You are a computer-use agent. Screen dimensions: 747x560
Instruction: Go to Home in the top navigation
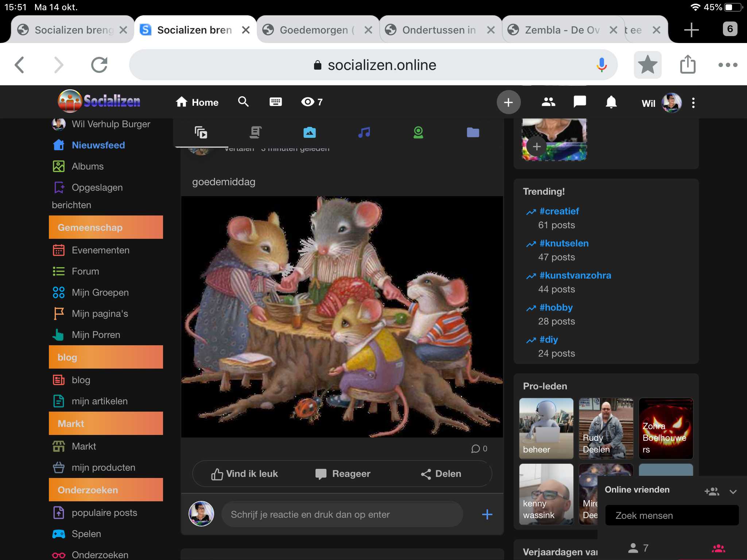click(x=197, y=102)
